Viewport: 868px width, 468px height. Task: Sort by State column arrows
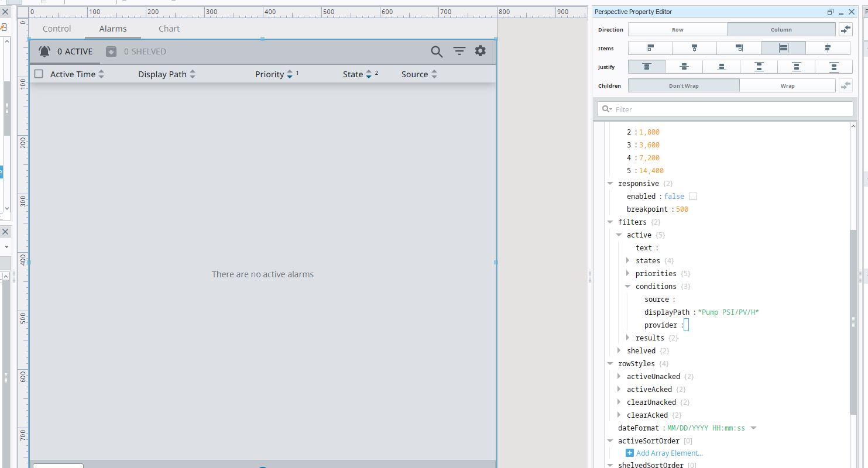tap(369, 74)
